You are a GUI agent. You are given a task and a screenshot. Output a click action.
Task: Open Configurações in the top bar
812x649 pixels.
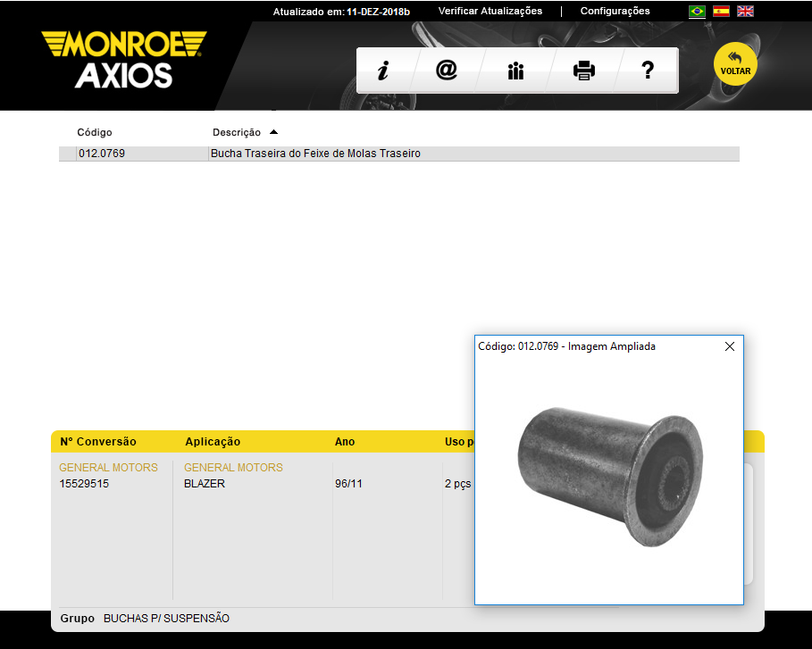[x=615, y=11]
